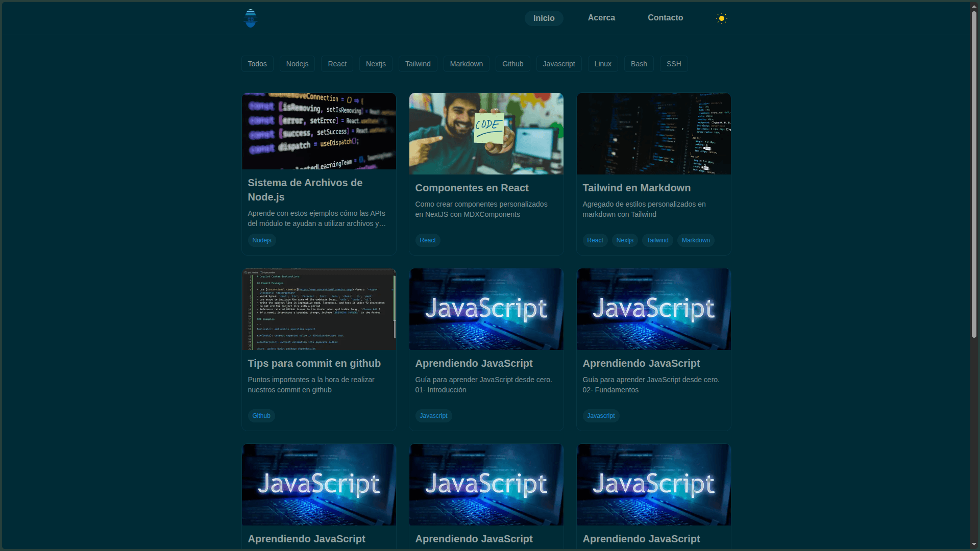Open the Componentes en React thumbnail image
The image size is (980, 551).
pyautogui.click(x=486, y=134)
